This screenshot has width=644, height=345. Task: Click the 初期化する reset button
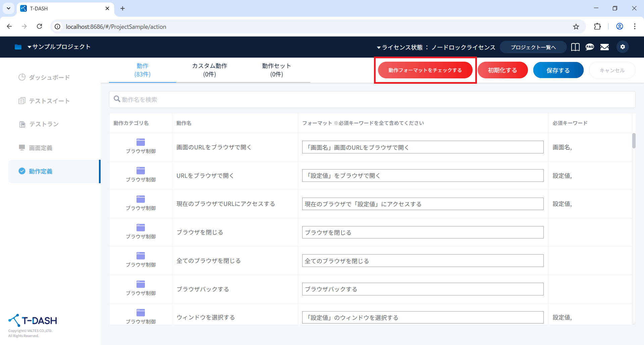(502, 70)
